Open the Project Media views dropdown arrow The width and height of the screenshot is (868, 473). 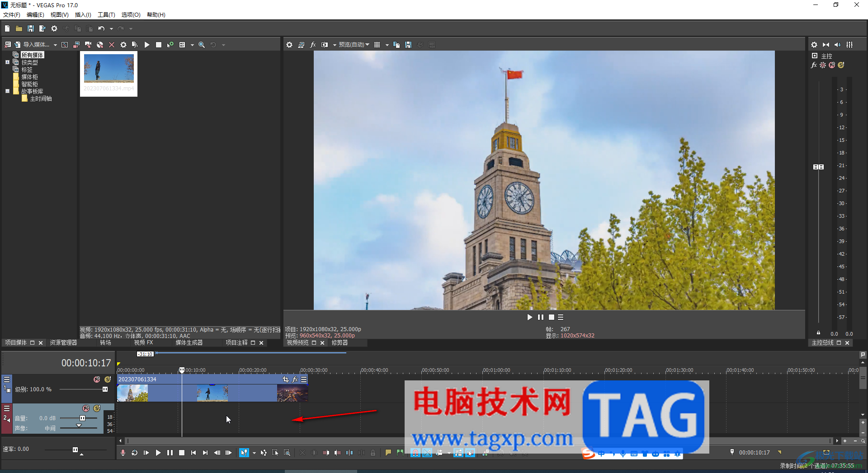pos(192,45)
